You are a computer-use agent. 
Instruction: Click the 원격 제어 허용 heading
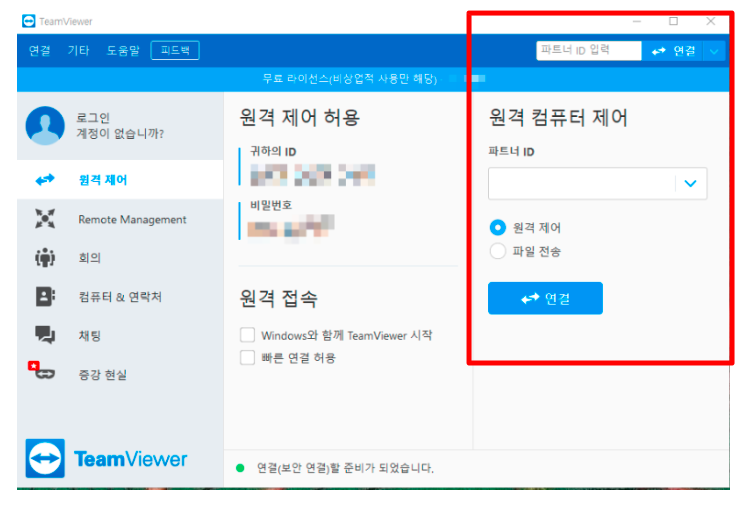tap(300, 117)
